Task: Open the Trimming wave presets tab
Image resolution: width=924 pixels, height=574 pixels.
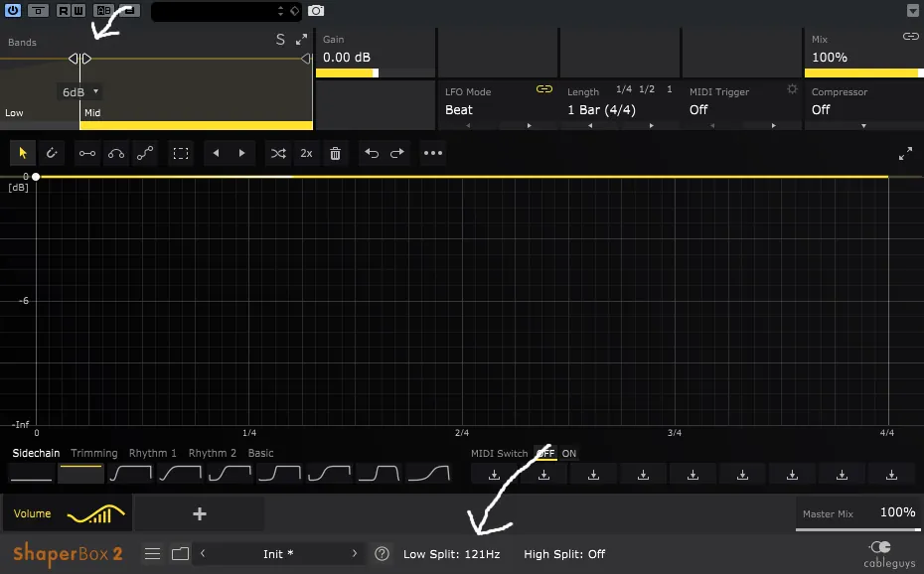Action: pos(94,453)
